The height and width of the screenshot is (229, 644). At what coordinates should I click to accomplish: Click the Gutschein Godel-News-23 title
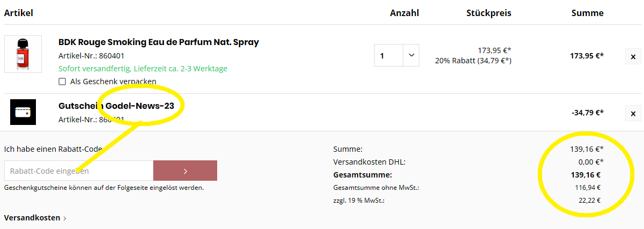tap(116, 106)
